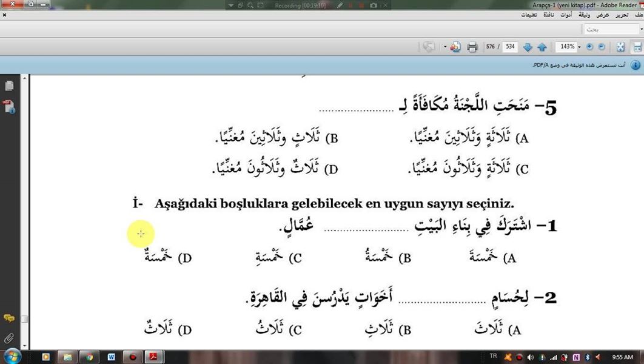
Task: Click the vertical scrollbar up arrow
Action: [25, 78]
